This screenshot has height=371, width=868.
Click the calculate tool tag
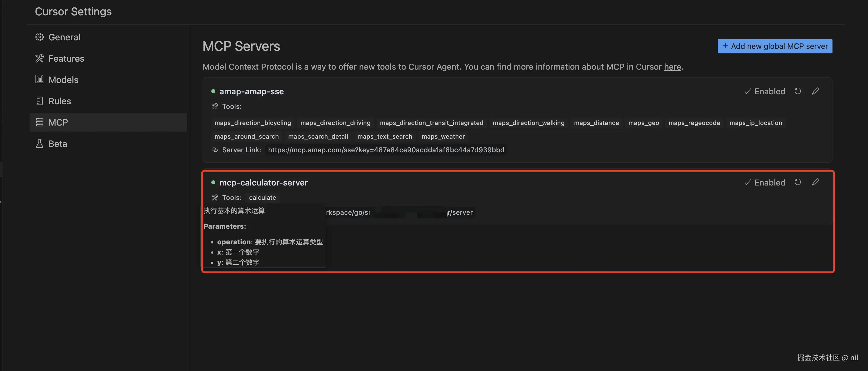coord(262,197)
